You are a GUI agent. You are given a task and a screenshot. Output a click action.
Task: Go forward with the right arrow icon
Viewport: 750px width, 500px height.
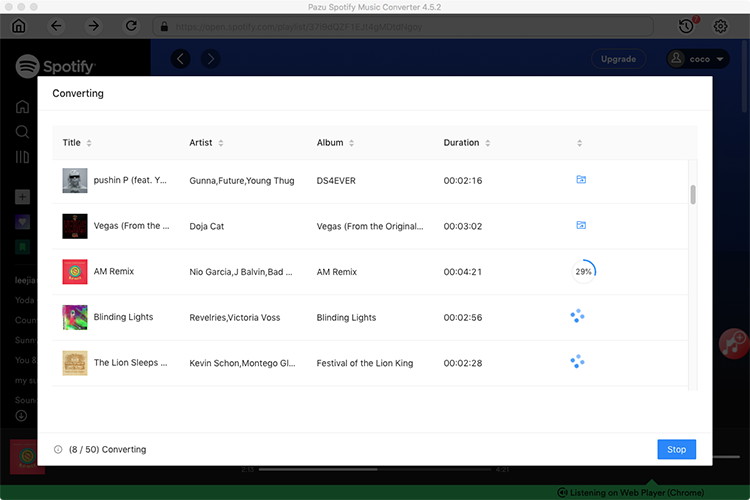pos(93,26)
